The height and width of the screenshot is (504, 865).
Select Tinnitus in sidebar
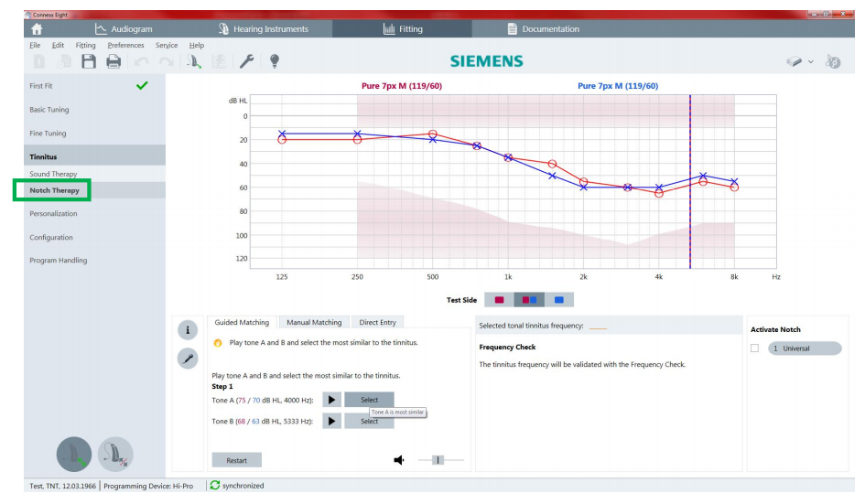(x=94, y=156)
